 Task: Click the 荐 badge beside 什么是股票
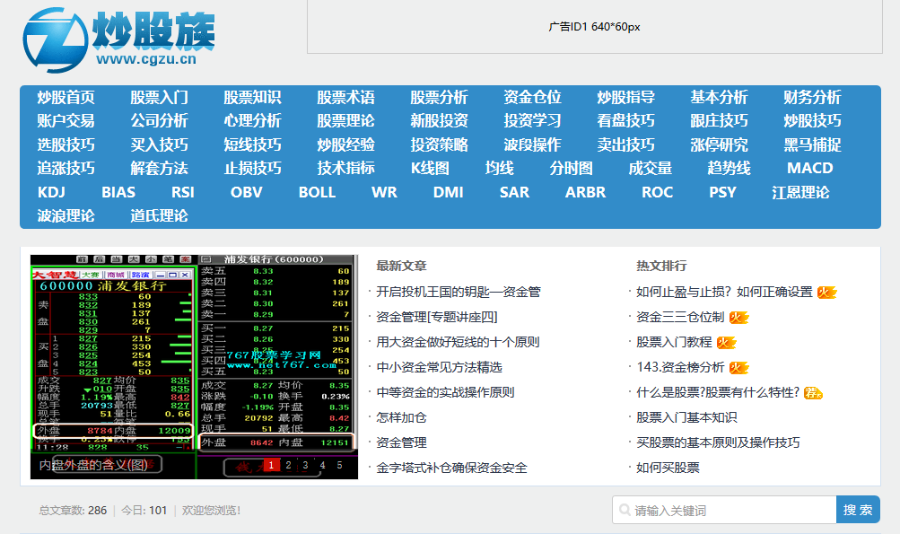813,393
